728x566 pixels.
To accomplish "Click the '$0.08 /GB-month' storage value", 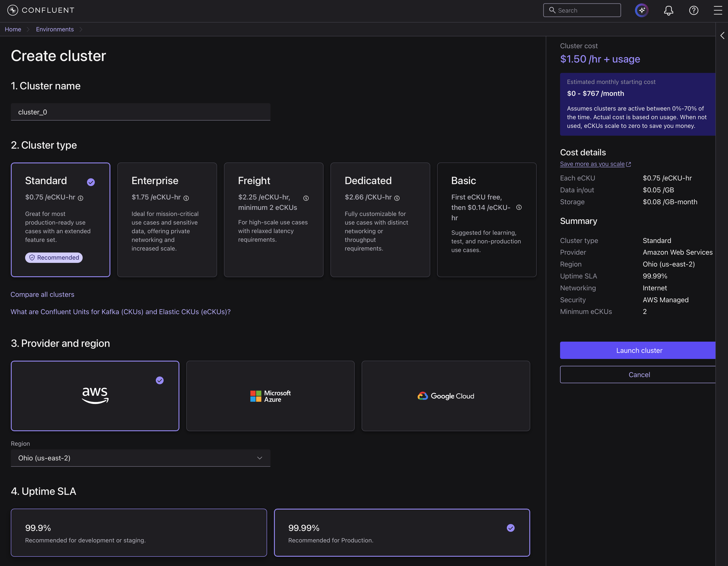I will 670,202.
